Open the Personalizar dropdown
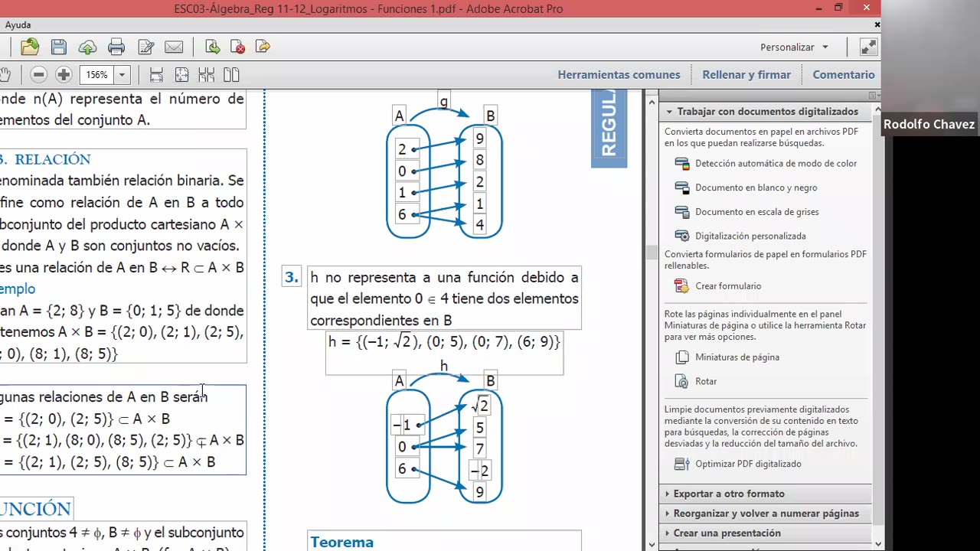980x551 pixels. [794, 47]
